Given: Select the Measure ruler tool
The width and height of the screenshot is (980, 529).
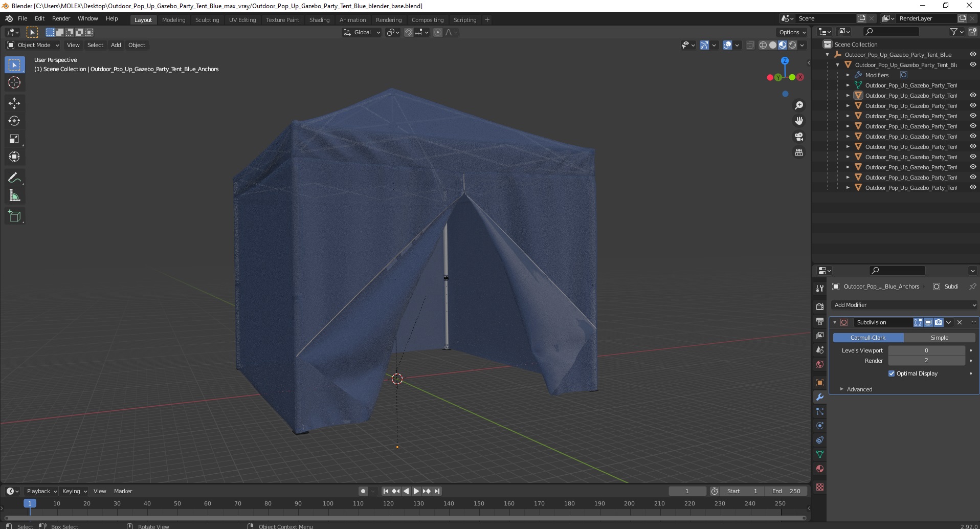Looking at the screenshot, I should coord(14,196).
